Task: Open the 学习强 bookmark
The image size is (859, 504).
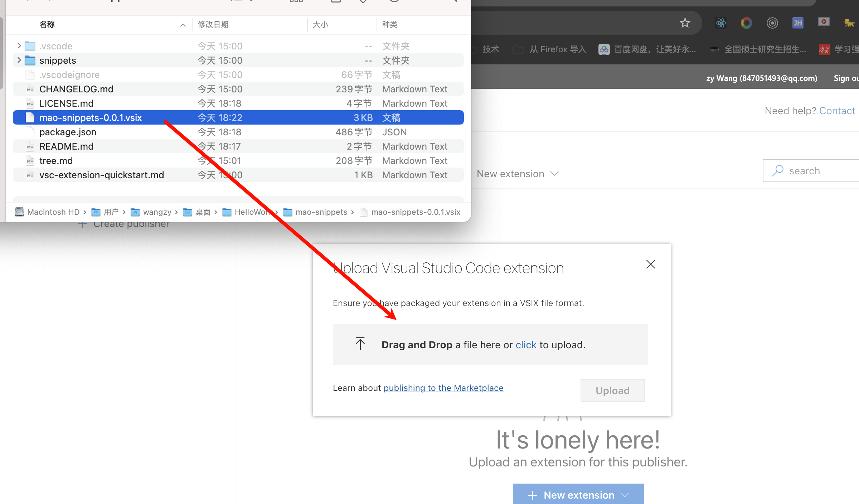Action: pyautogui.click(x=839, y=49)
